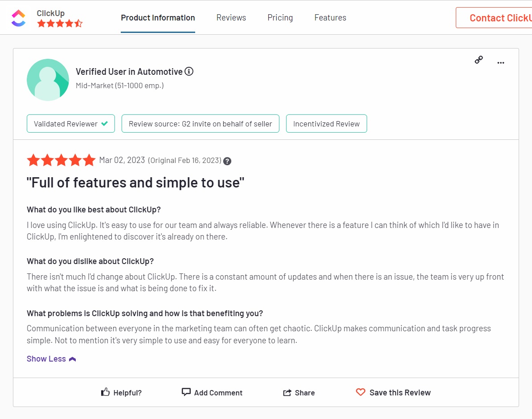This screenshot has height=419, width=532.
Task: Click the question mark next to the review date
Action: point(227,161)
